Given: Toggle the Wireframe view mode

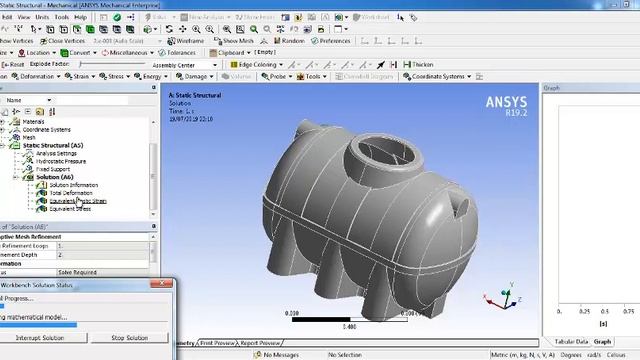Looking at the screenshot, I should click(186, 41).
